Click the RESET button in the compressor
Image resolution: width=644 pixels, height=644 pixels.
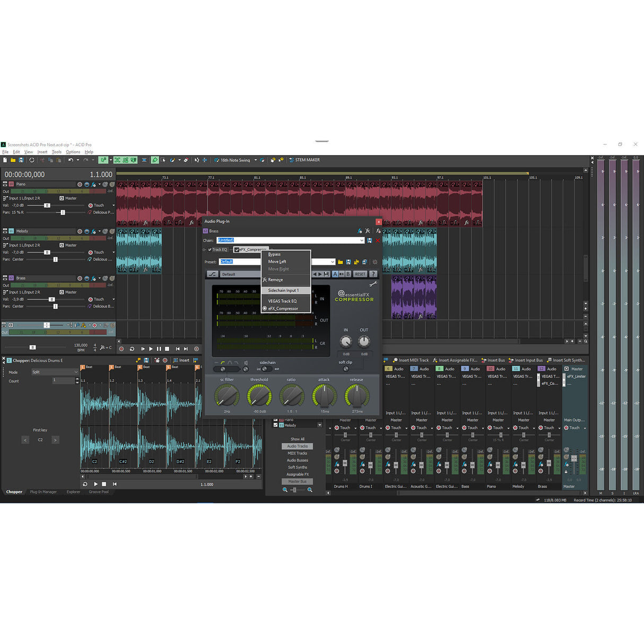click(x=360, y=274)
